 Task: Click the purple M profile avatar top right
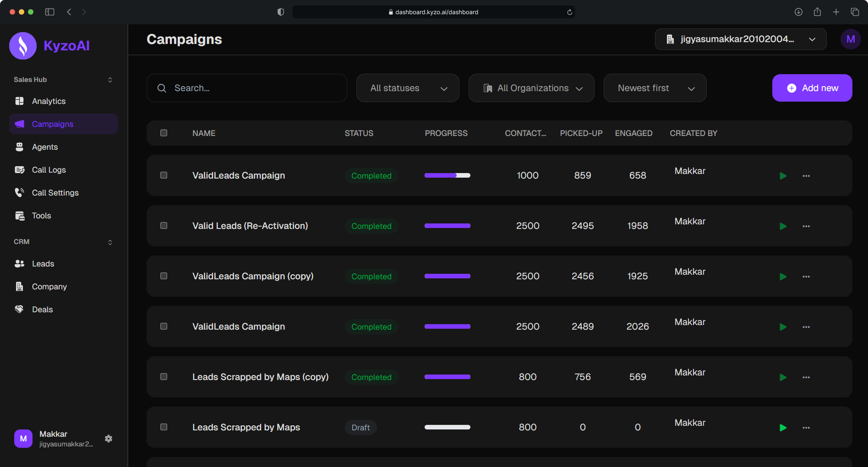point(850,39)
